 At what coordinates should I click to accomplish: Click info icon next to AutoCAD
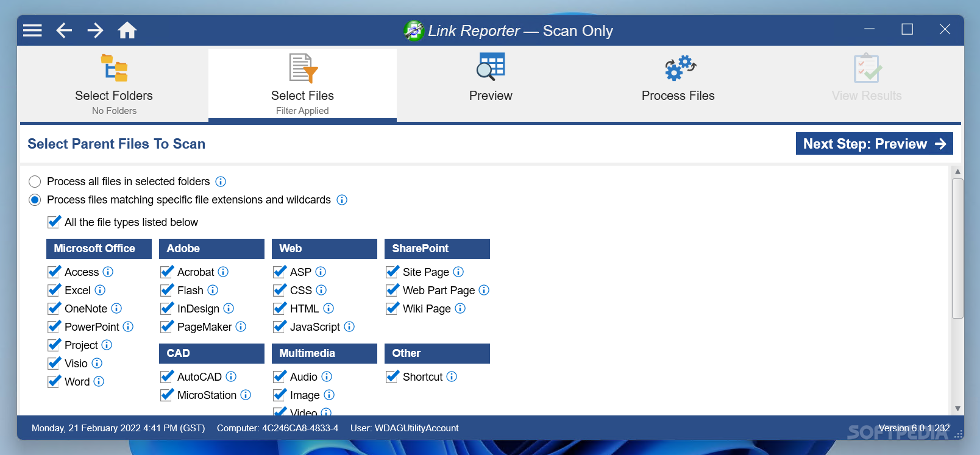[x=231, y=376]
